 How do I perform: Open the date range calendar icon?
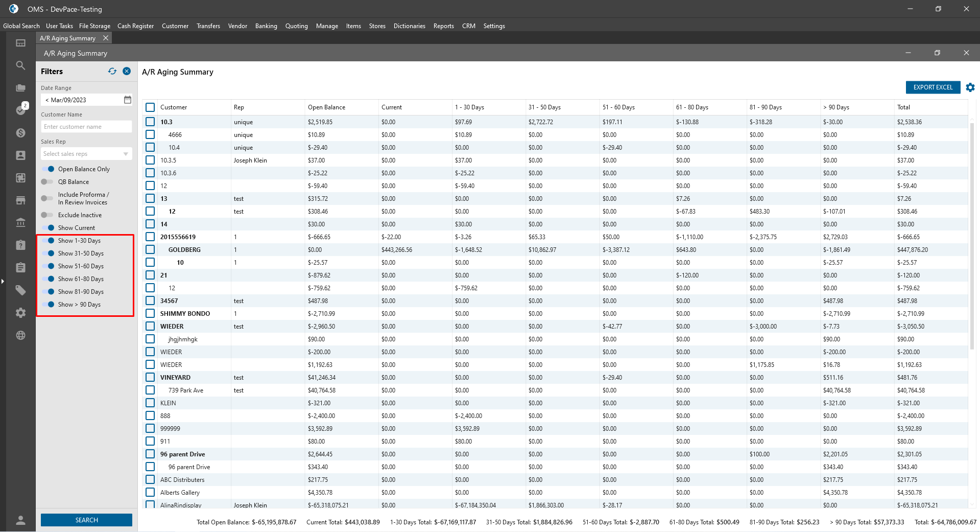128,100
